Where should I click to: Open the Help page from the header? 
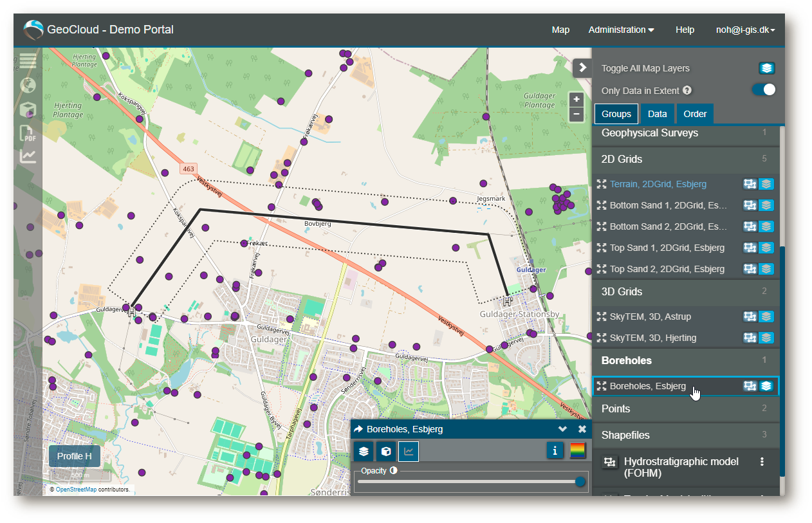[x=685, y=30]
